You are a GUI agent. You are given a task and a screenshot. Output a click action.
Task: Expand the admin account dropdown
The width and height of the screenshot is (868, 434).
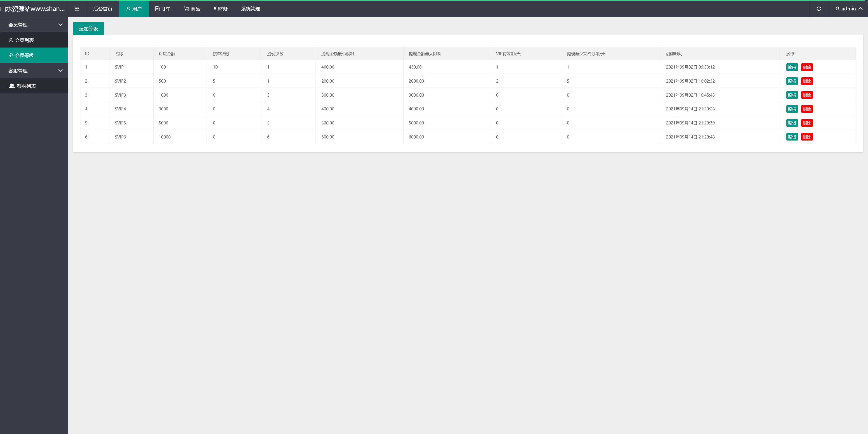(x=849, y=9)
